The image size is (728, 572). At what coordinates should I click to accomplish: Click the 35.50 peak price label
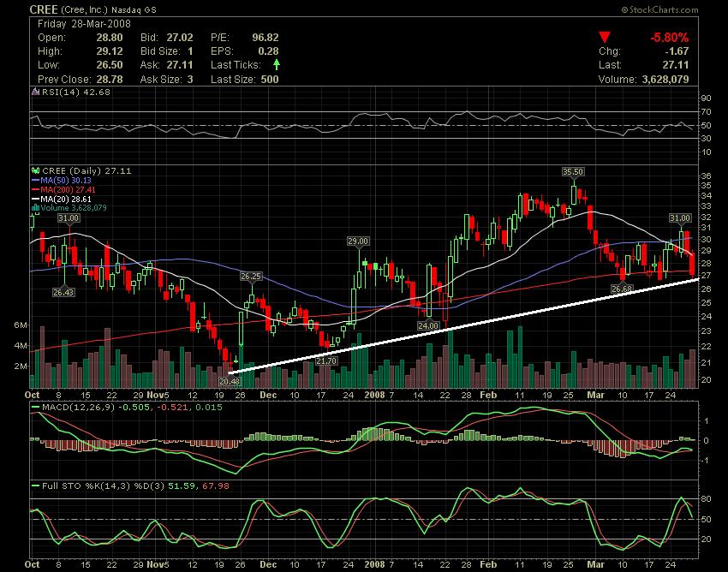(573, 172)
